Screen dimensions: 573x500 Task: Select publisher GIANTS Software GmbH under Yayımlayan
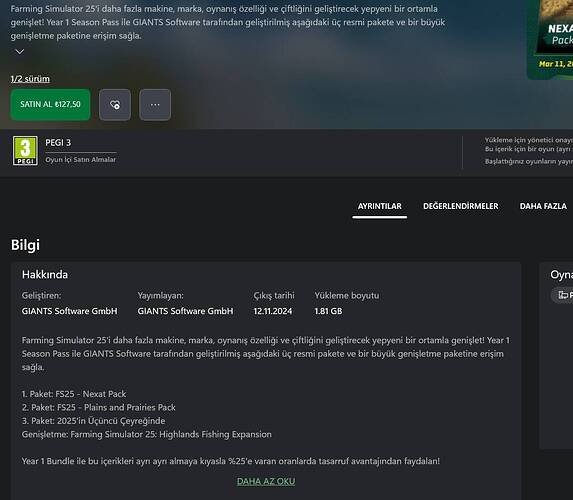tap(185, 311)
